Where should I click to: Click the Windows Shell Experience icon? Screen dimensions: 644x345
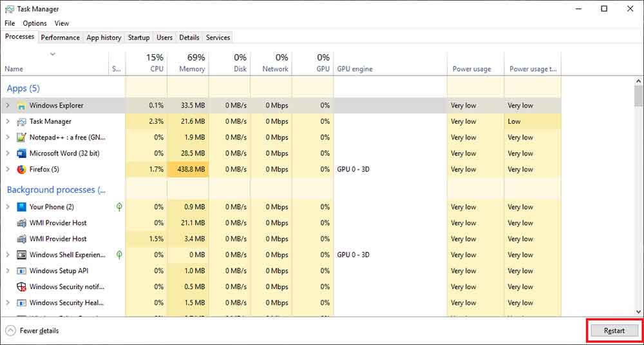point(21,255)
